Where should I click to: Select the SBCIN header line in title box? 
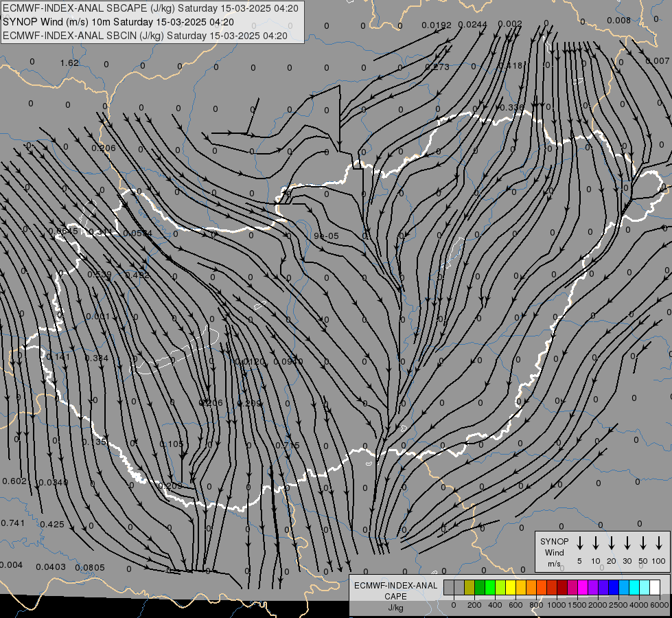coord(145,36)
